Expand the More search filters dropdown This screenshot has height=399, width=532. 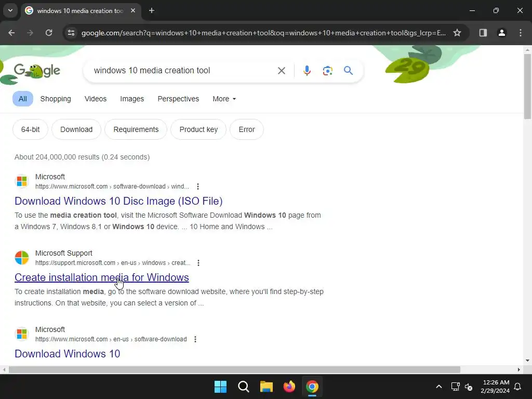(x=224, y=99)
